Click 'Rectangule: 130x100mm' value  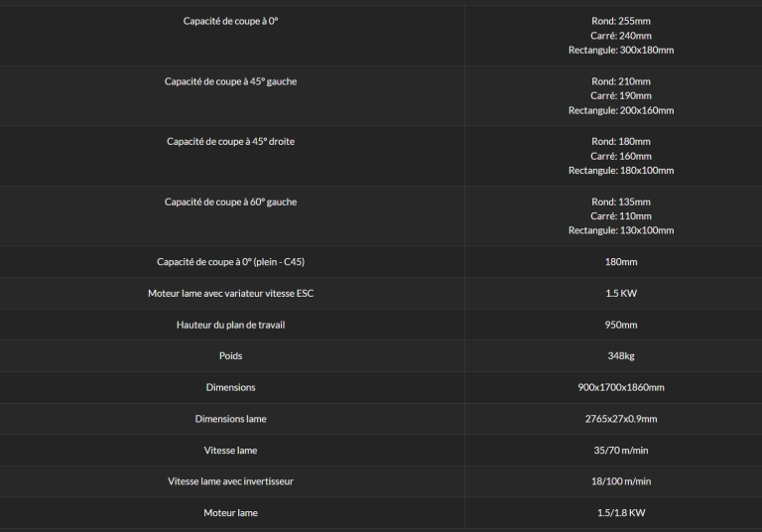[x=620, y=230]
